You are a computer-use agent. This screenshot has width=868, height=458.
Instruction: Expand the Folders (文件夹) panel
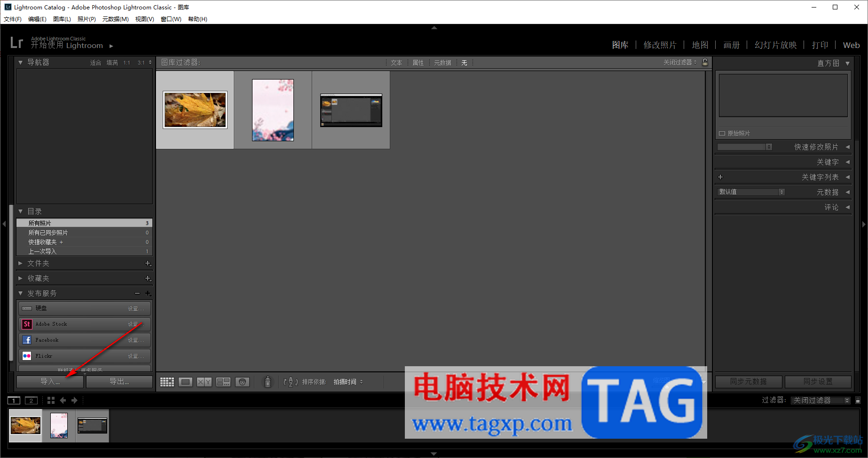click(x=20, y=264)
